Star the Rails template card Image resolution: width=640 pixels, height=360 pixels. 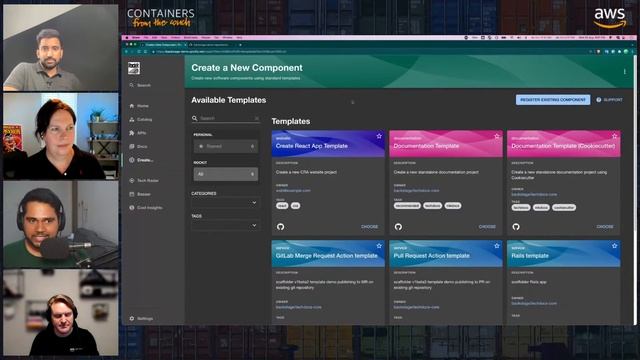coord(614,246)
